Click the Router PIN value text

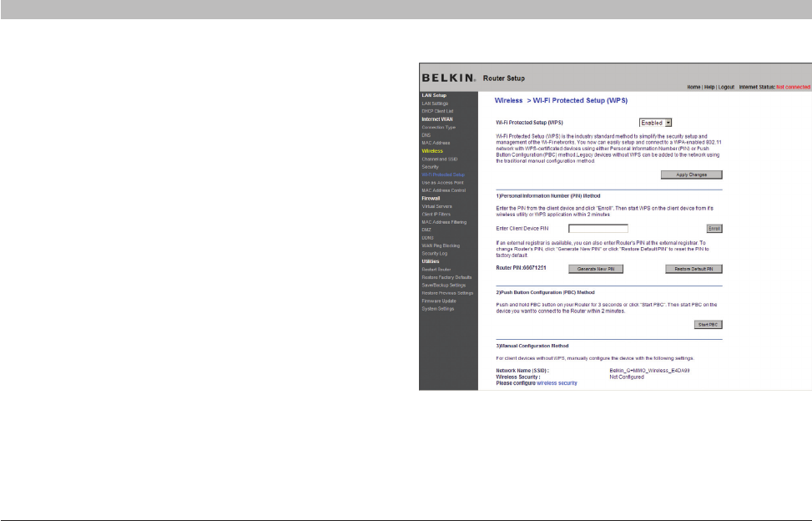tap(534, 268)
